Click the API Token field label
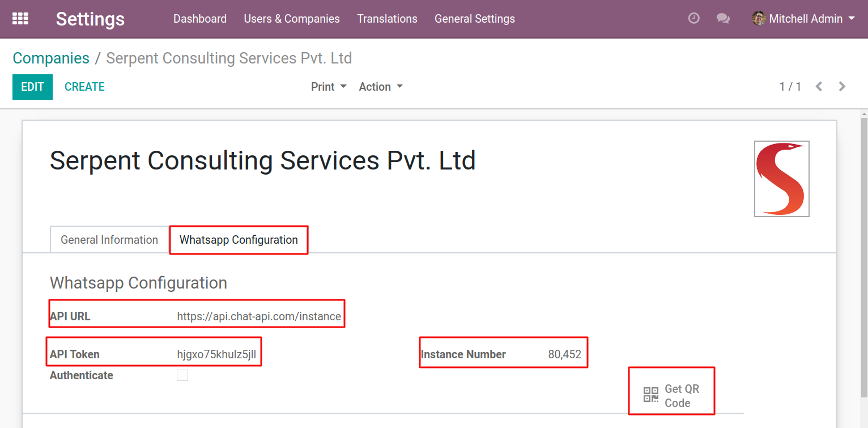 tap(75, 354)
